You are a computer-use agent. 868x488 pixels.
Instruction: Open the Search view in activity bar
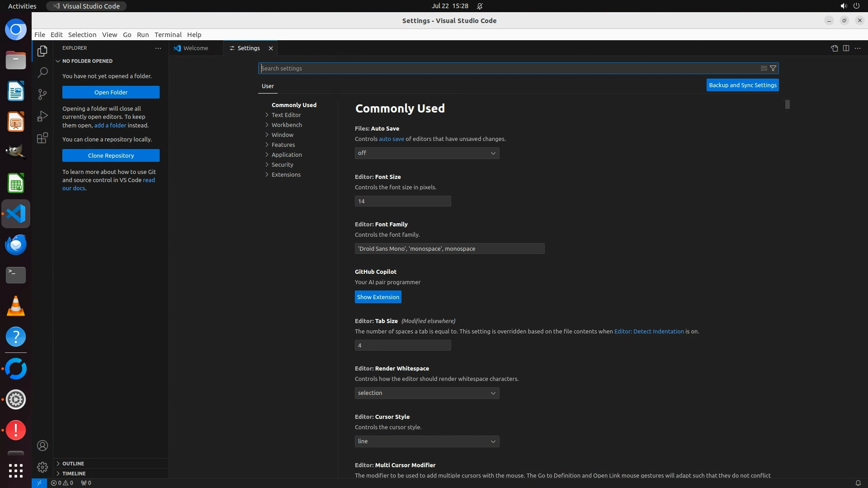tap(42, 72)
